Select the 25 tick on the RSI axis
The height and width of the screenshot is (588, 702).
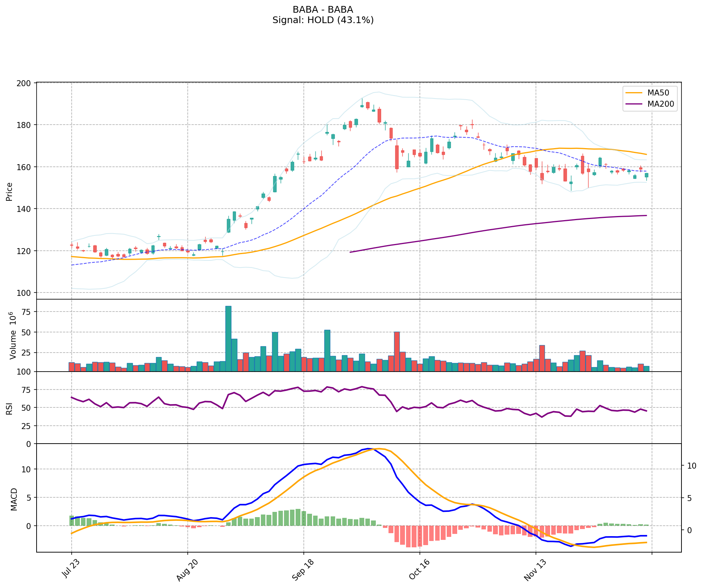point(27,426)
